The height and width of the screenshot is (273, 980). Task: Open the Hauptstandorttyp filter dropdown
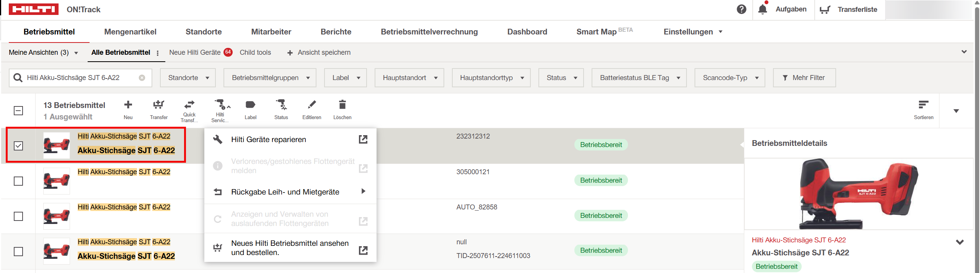point(491,78)
